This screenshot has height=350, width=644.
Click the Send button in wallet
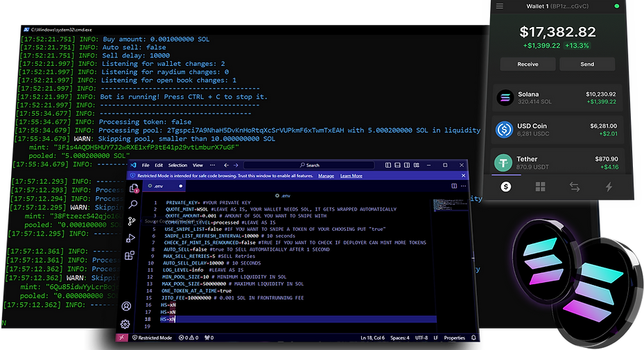[587, 64]
